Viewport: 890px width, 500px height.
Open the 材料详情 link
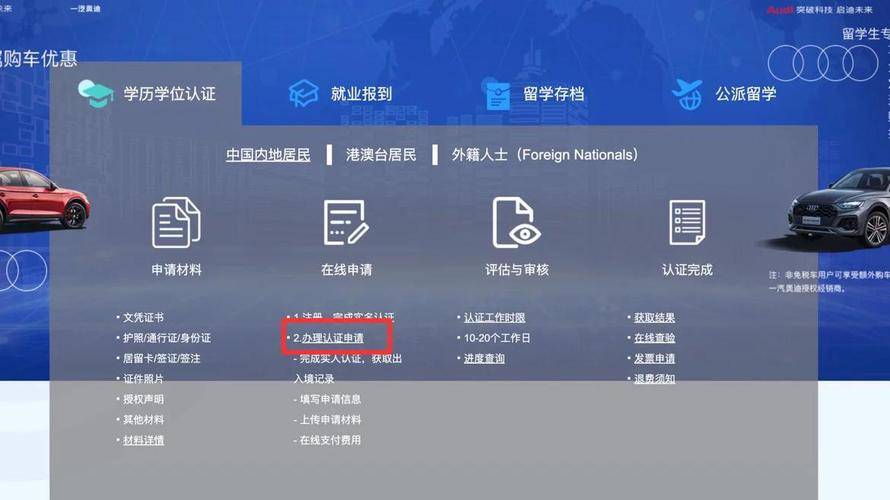143,440
